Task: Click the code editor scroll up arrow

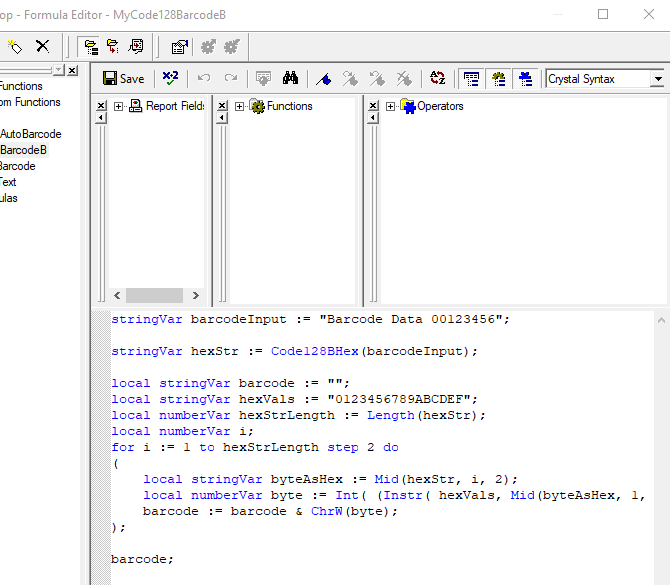Action: (661, 320)
